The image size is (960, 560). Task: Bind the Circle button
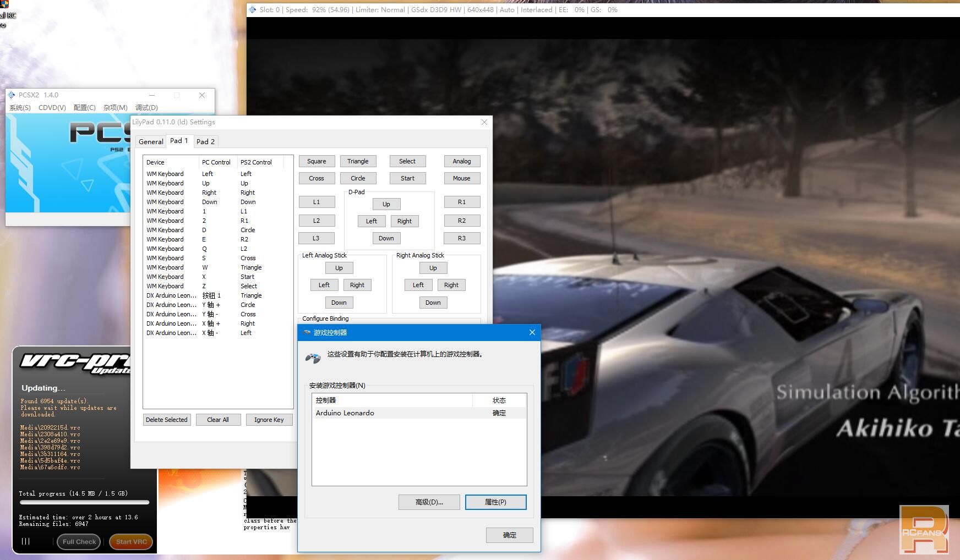[358, 178]
